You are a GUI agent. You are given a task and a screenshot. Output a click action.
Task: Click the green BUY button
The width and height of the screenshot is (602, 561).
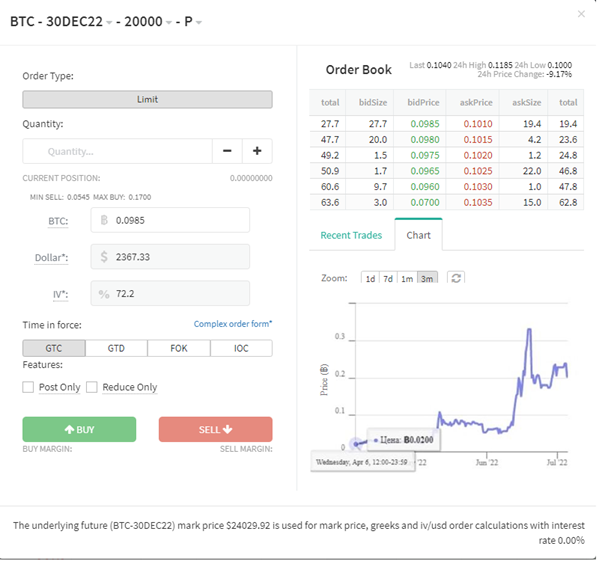(79, 429)
